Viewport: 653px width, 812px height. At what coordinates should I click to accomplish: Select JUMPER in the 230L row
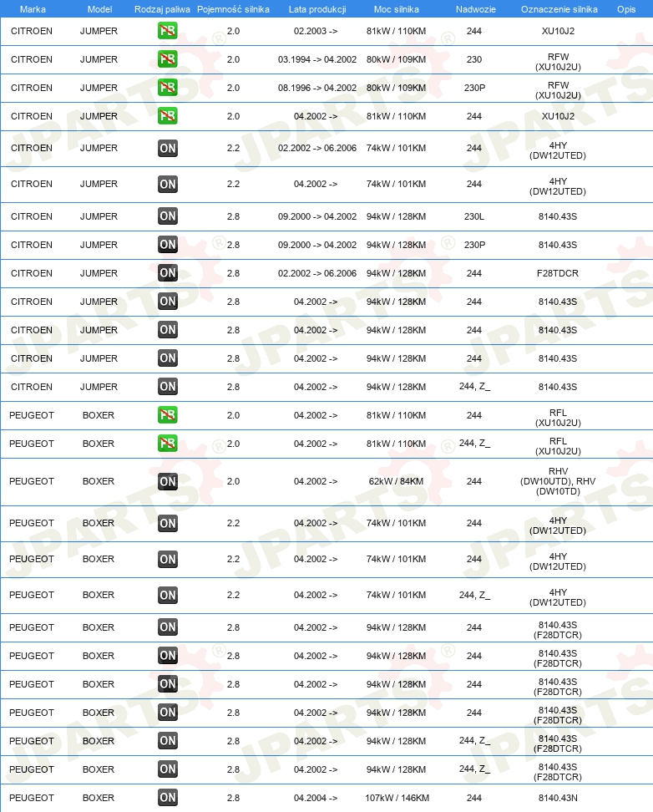point(99,216)
